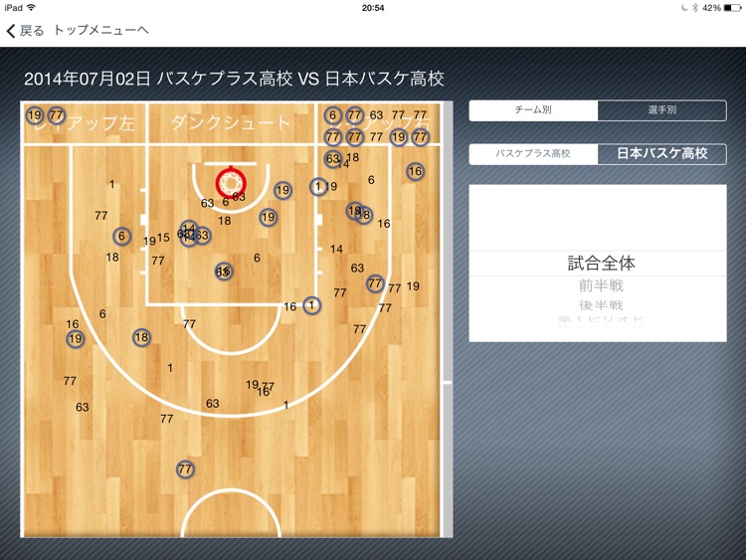The image size is (746, 560).
Task: Select lower circled 19 right of basket
Action: click(268, 218)
